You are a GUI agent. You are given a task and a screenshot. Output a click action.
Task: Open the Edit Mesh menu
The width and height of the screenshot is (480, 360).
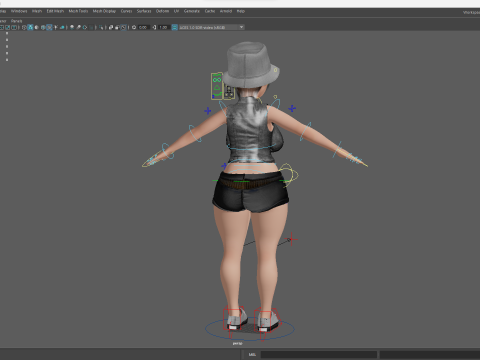point(55,11)
